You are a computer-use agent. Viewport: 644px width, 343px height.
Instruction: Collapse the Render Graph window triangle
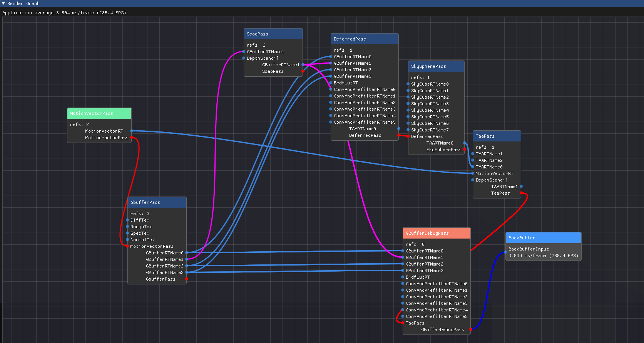coord(3,3)
